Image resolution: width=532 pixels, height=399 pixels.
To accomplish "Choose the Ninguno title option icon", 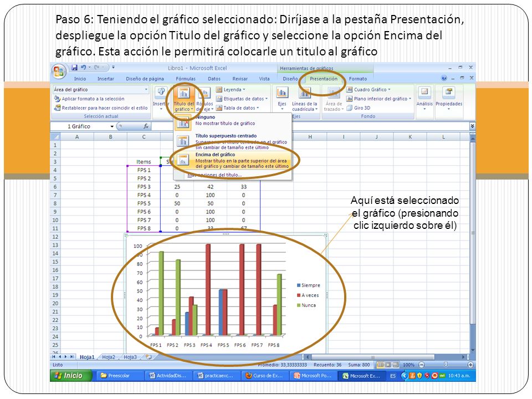I will (183, 121).
